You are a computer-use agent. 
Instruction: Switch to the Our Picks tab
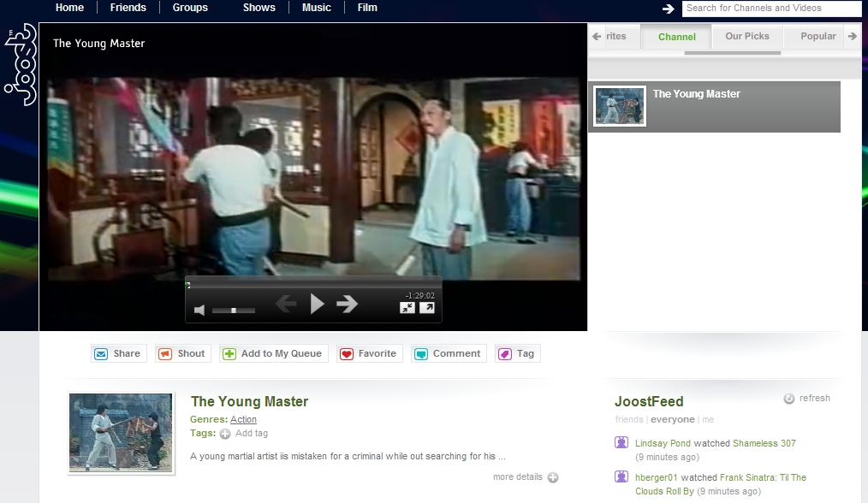click(x=746, y=37)
